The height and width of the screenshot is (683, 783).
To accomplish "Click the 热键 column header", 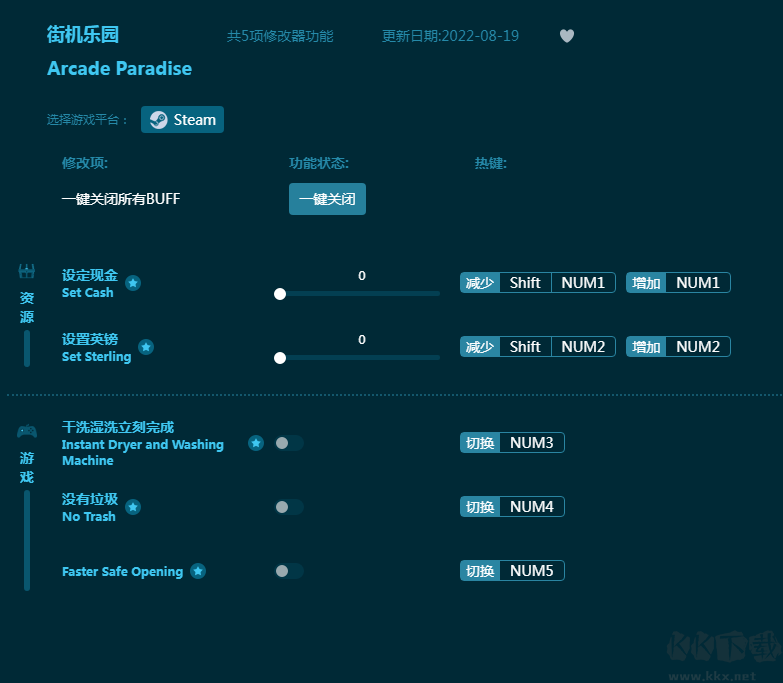I will (x=490, y=163).
